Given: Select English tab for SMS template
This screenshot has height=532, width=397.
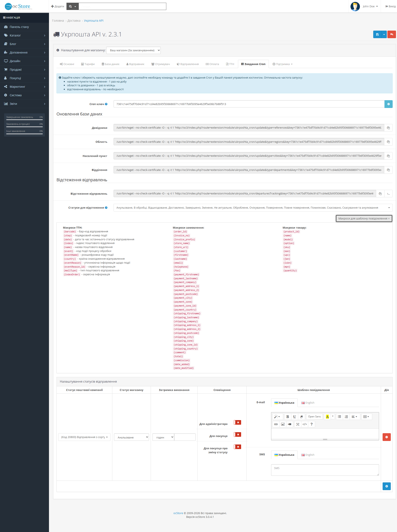Looking at the screenshot, I should [x=308, y=455].
